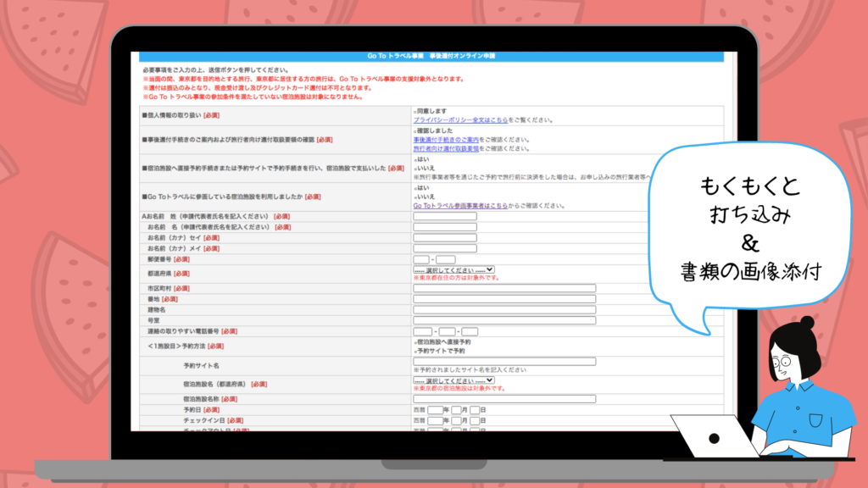The width and height of the screenshot is (868, 488).
Task: Click the Go To トラベル事業 事後還付オンライン申請 header
Action: coord(431,56)
